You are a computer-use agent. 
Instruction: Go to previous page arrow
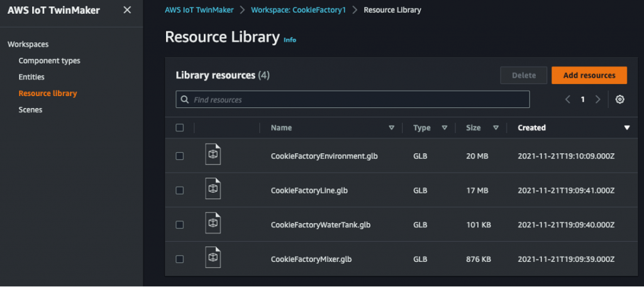[568, 99]
